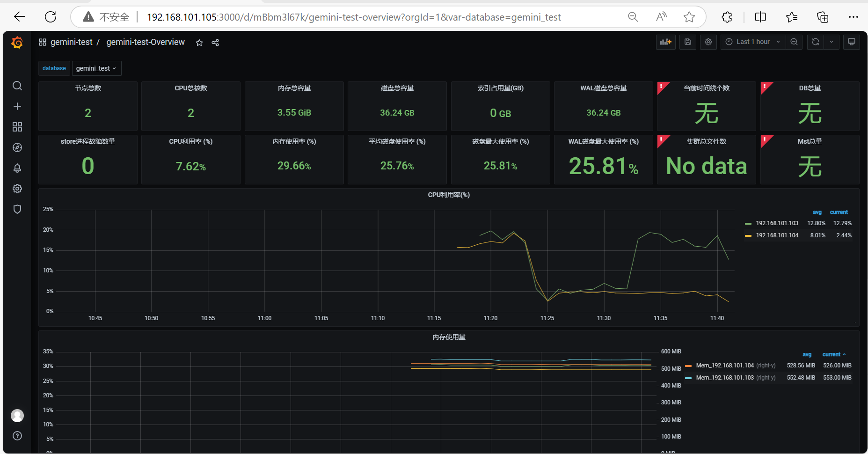The width and height of the screenshot is (868, 454).
Task: Expand the refresh interval dropdown arrow
Action: pyautogui.click(x=832, y=42)
